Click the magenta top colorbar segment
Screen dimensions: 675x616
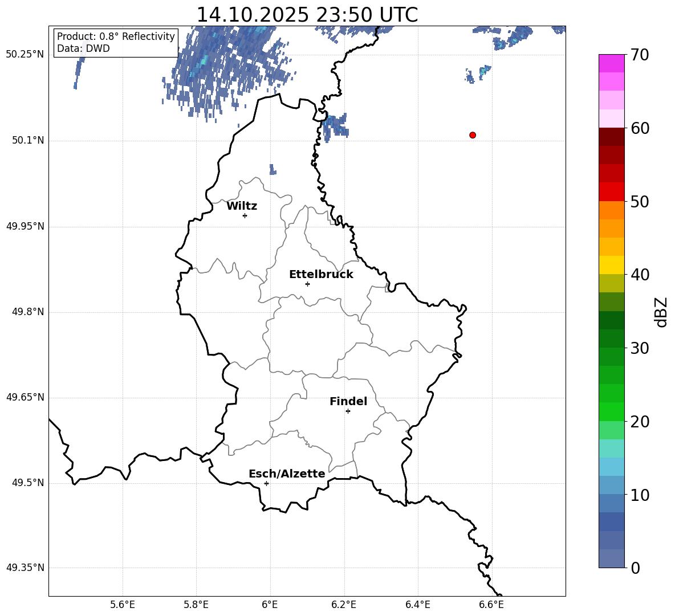pos(611,63)
